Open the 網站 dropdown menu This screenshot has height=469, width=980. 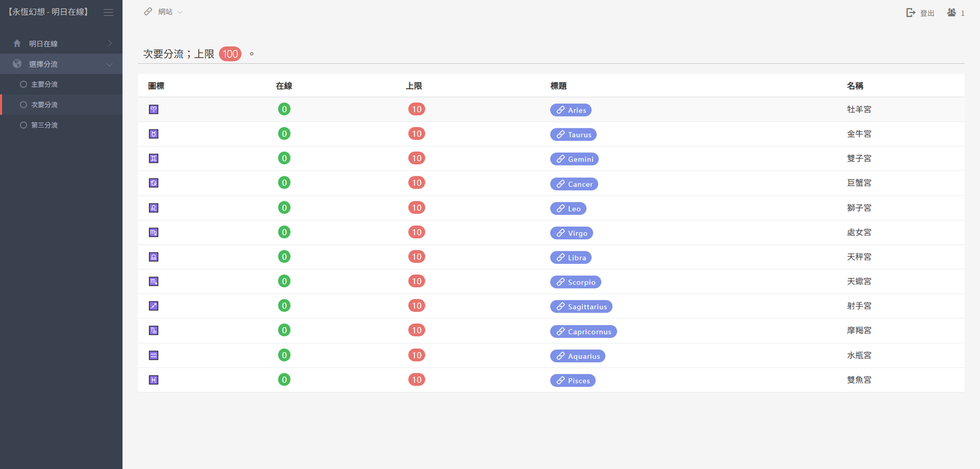(164, 12)
